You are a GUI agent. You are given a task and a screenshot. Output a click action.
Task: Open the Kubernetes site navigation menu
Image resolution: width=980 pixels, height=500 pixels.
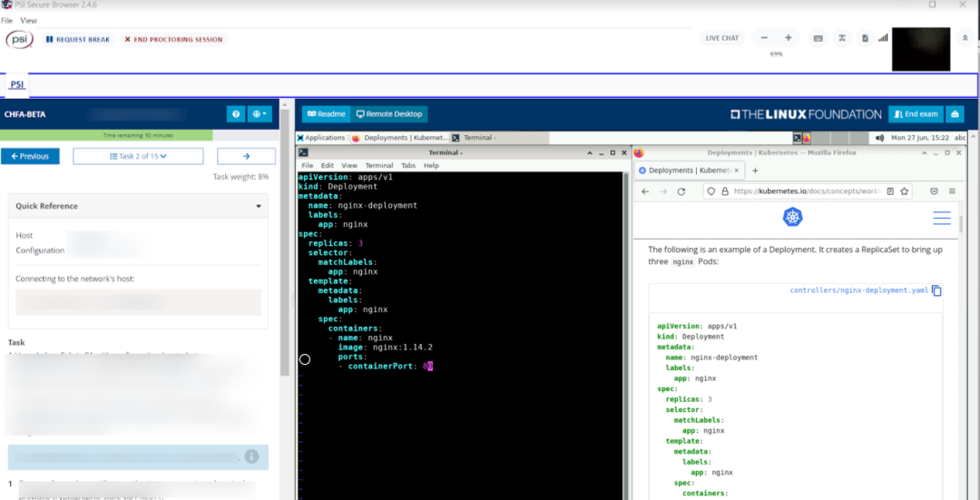tap(942, 218)
